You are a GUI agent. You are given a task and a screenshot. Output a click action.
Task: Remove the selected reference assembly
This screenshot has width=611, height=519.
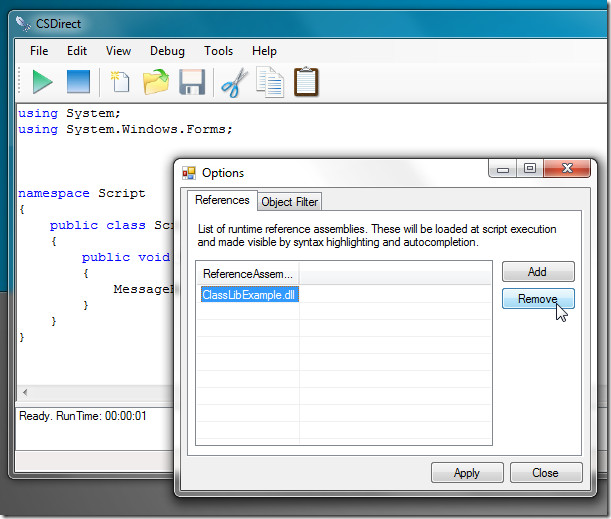coord(538,299)
